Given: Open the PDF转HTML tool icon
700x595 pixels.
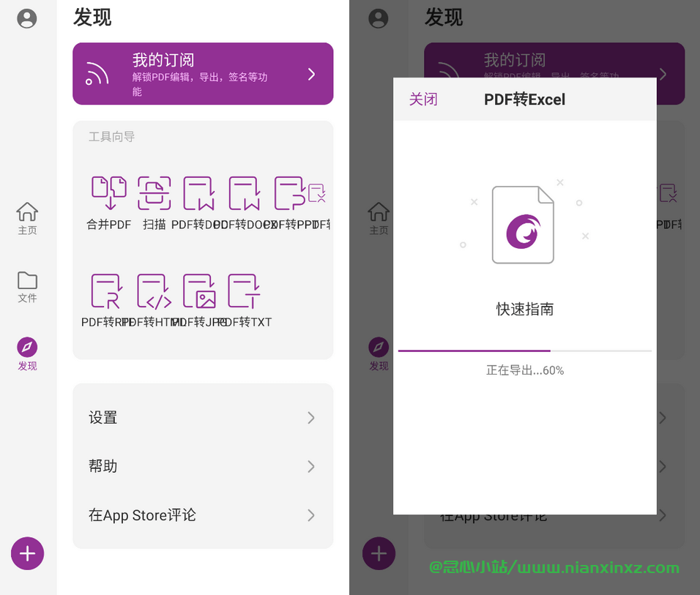Looking at the screenshot, I should (x=154, y=291).
